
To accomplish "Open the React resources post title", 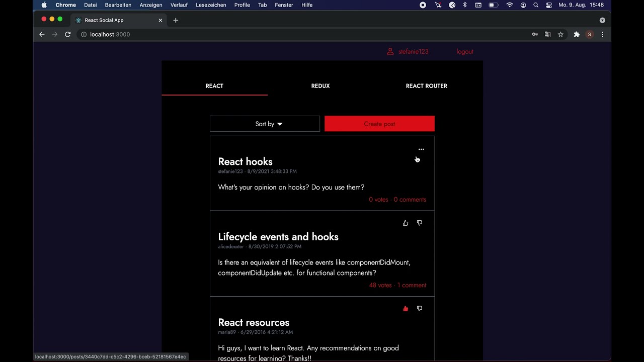I will [x=254, y=322].
